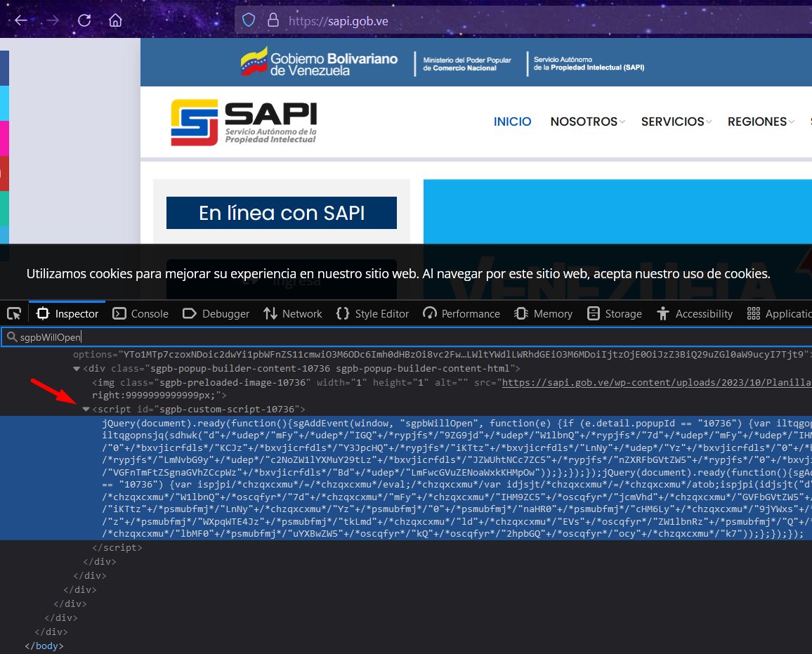The height and width of the screenshot is (654, 812).
Task: Switch to the Storage tab
Action: pos(615,313)
